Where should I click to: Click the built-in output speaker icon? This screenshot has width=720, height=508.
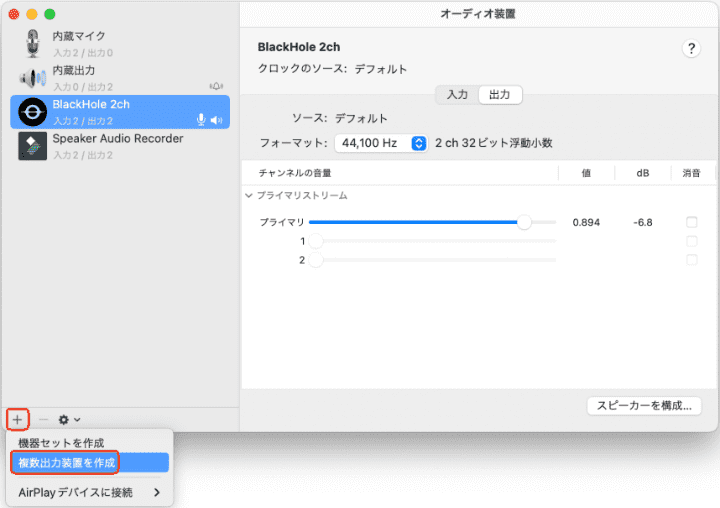click(32, 78)
